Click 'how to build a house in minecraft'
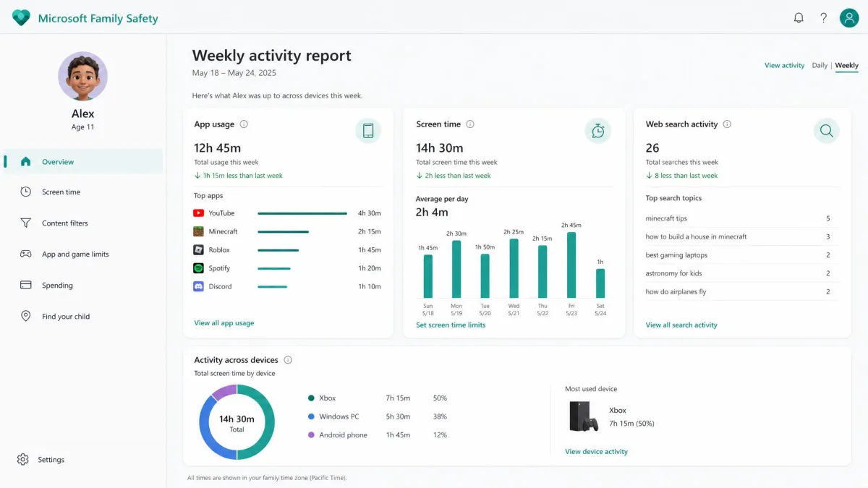 click(x=696, y=236)
